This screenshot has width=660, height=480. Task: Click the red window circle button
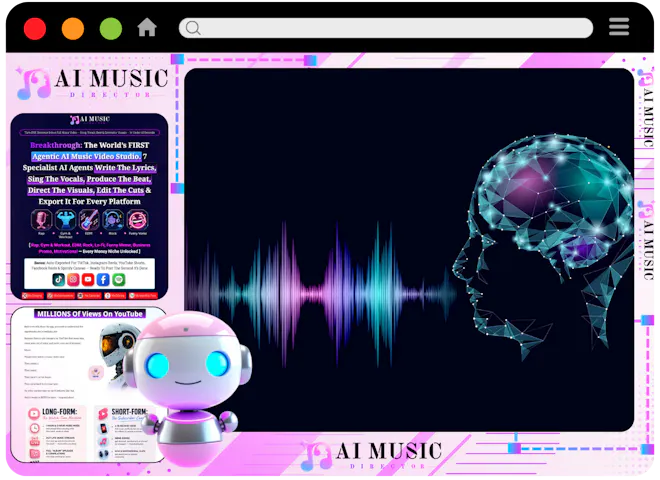point(35,29)
